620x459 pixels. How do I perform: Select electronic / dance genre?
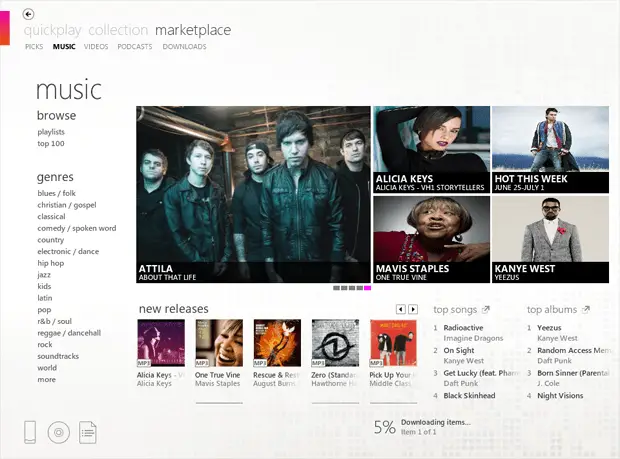point(68,251)
